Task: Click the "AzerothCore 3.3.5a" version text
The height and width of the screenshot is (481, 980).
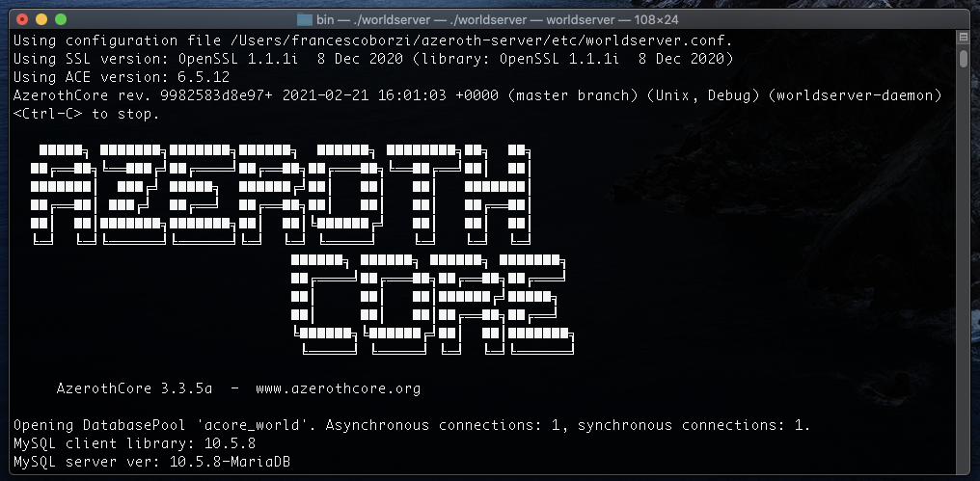Action: (x=137, y=388)
